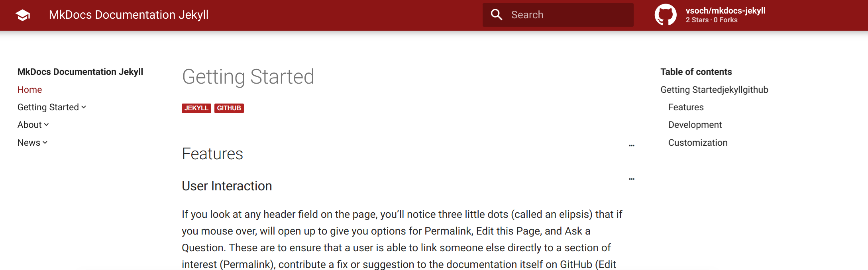
Task: Jump to Development in table of contents
Action: point(695,125)
